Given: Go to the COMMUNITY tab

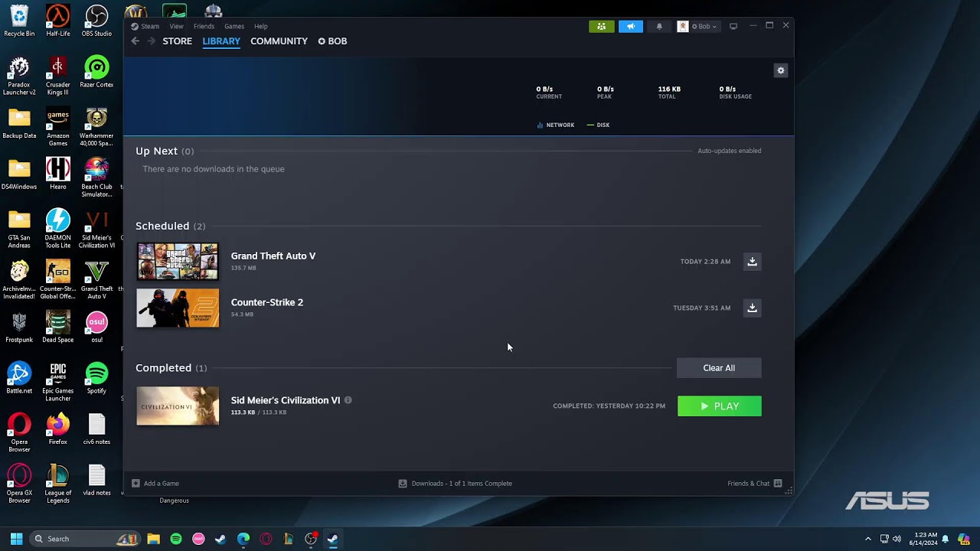Looking at the screenshot, I should (x=279, y=41).
